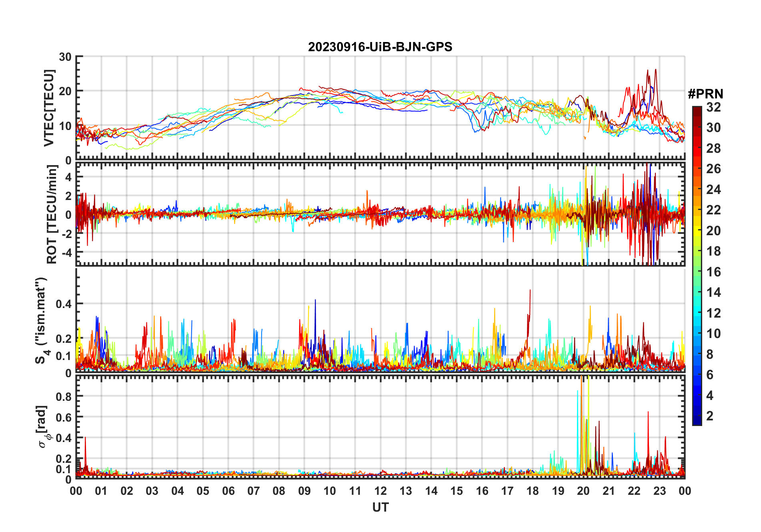Click colorbar tick label 16

[x=713, y=272]
